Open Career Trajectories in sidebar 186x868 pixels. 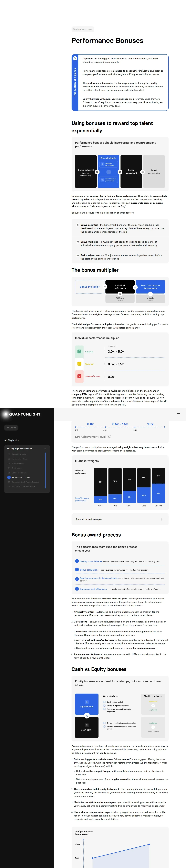pyautogui.click(x=20, y=473)
